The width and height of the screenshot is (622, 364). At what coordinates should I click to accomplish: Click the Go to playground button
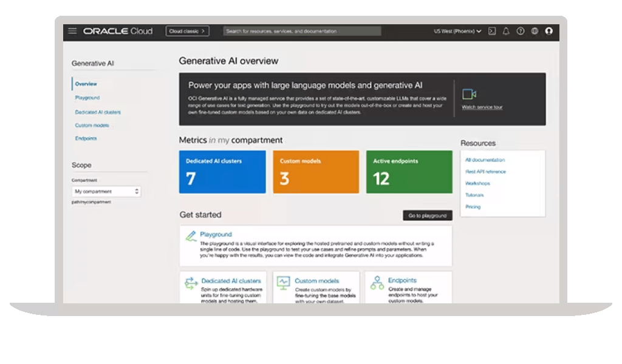428,215
